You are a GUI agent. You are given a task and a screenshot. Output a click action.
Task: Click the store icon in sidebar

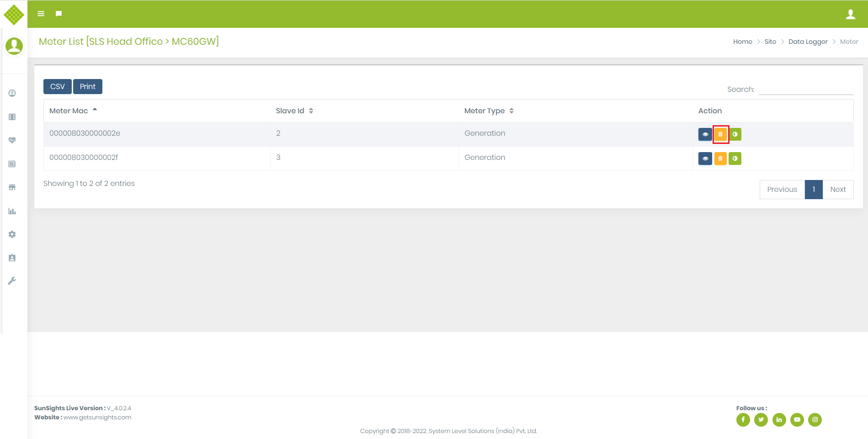[x=12, y=187]
